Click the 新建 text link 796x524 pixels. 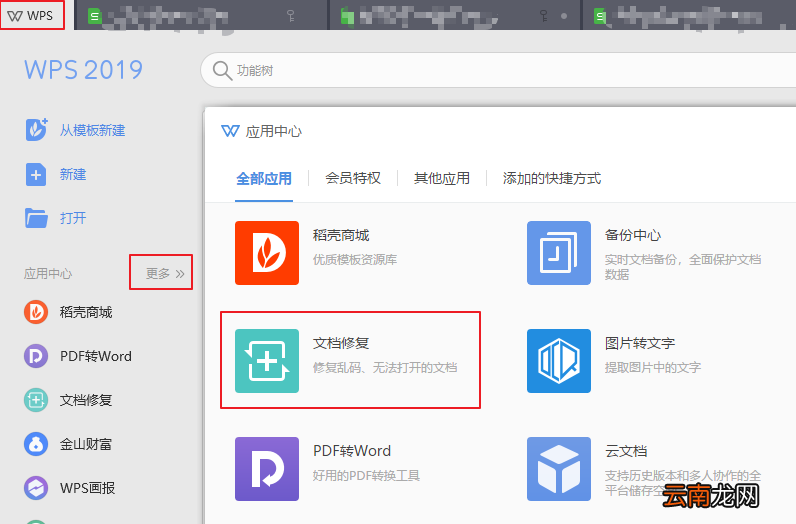(x=73, y=175)
